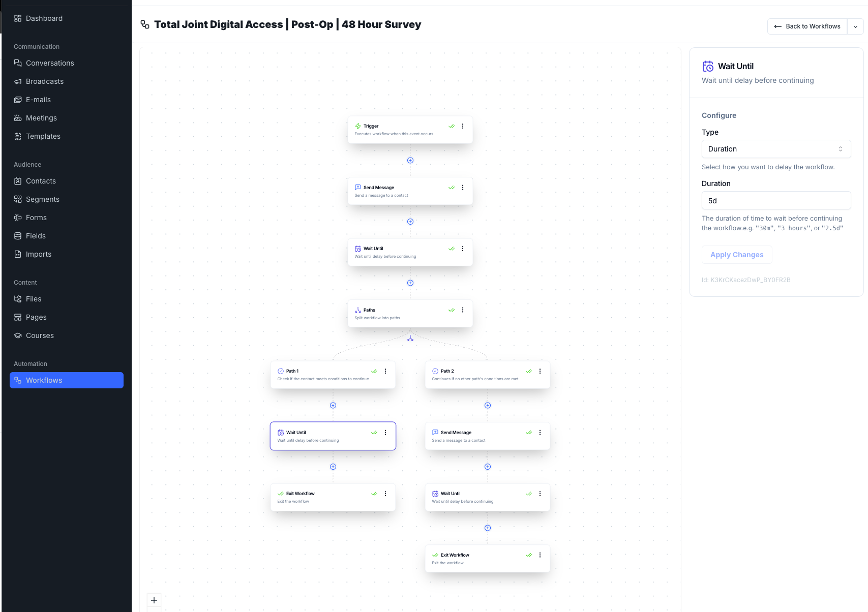Add a step after Path 2's Send Message
The height and width of the screenshot is (612, 868).
(x=488, y=467)
